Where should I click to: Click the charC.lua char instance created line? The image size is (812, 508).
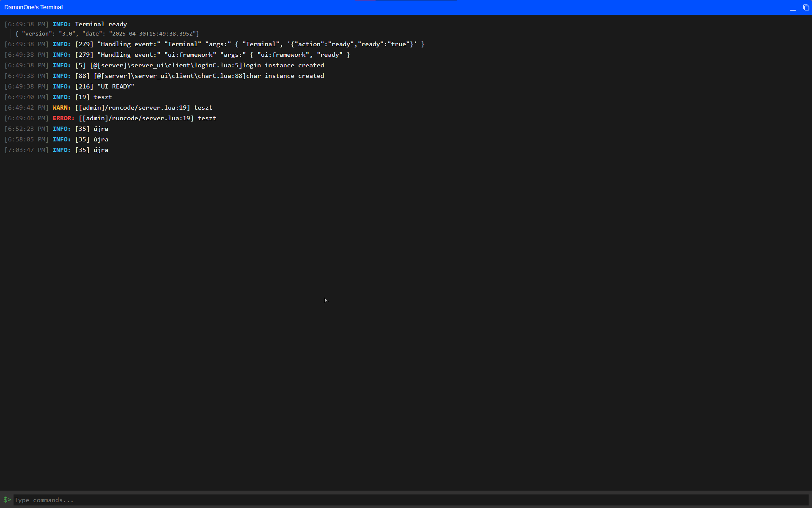point(164,76)
